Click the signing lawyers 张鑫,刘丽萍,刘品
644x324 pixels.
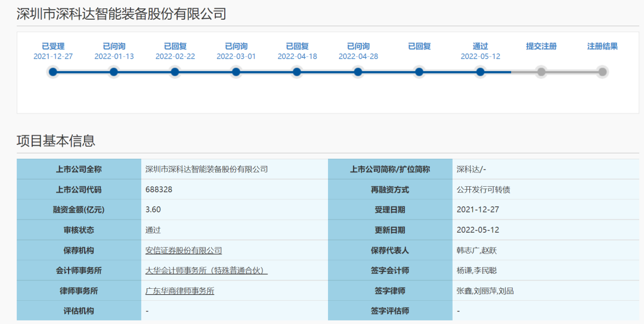pyautogui.click(x=485, y=291)
